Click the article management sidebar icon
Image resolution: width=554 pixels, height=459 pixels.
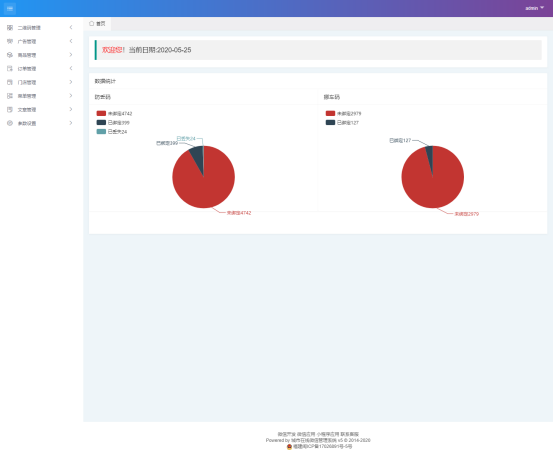(10, 110)
